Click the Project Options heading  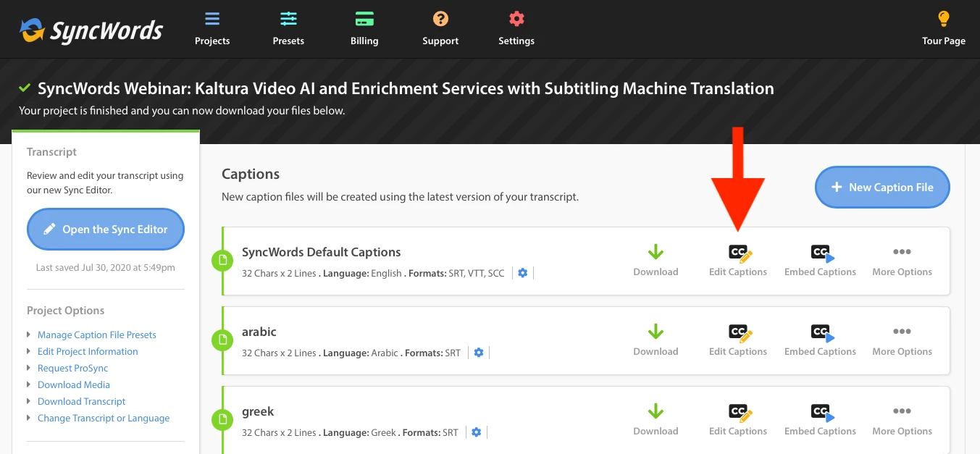(65, 311)
